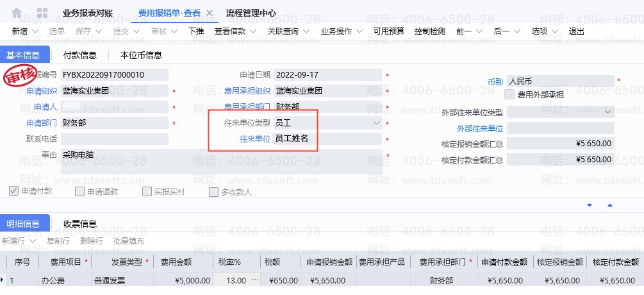
Task: Open the 收票信息 tab
Action: [80, 224]
